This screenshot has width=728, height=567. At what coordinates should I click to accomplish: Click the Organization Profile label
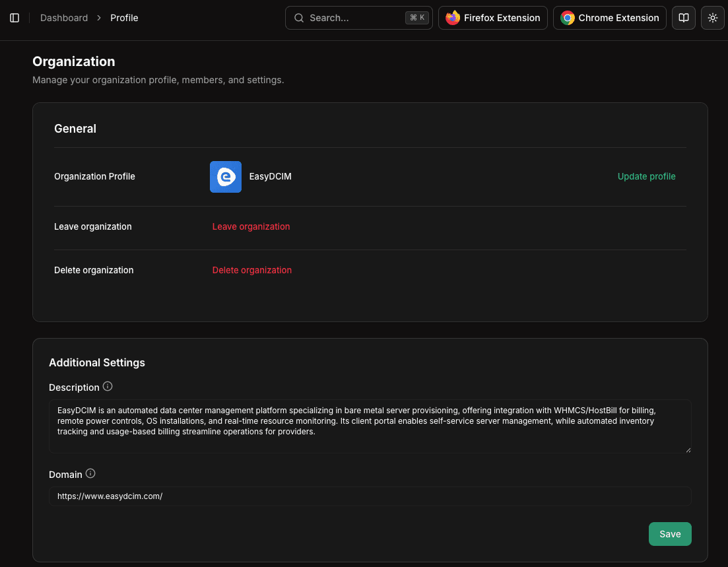pyautogui.click(x=95, y=176)
